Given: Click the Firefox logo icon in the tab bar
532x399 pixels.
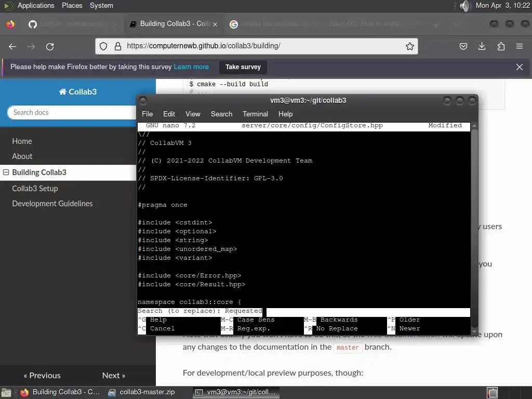Looking at the screenshot, I should 10,24.
